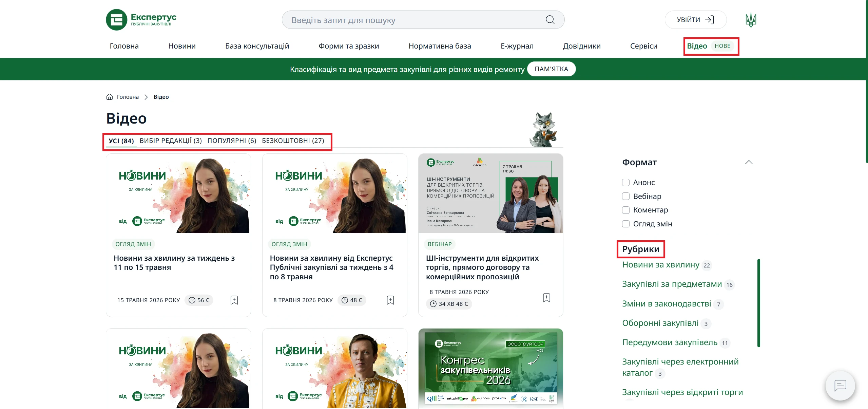Image resolution: width=868 pixels, height=409 pixels.
Task: Click the wolf mascot illustration
Action: (x=543, y=130)
